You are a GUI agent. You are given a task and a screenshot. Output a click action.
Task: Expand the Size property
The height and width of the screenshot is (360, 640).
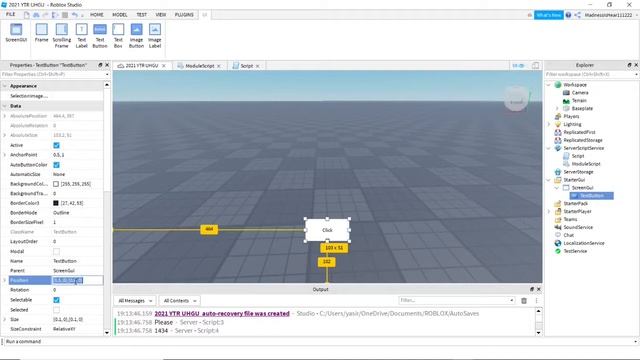(x=4, y=320)
